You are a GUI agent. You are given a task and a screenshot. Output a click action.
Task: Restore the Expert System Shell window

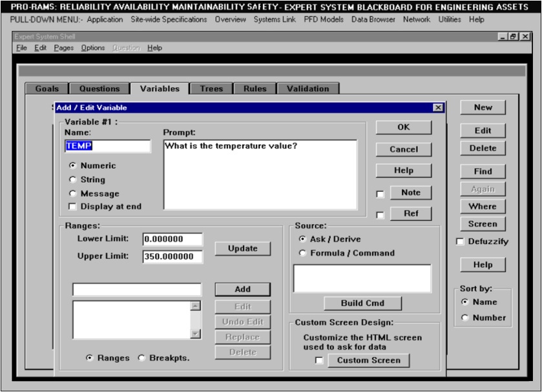(x=514, y=36)
